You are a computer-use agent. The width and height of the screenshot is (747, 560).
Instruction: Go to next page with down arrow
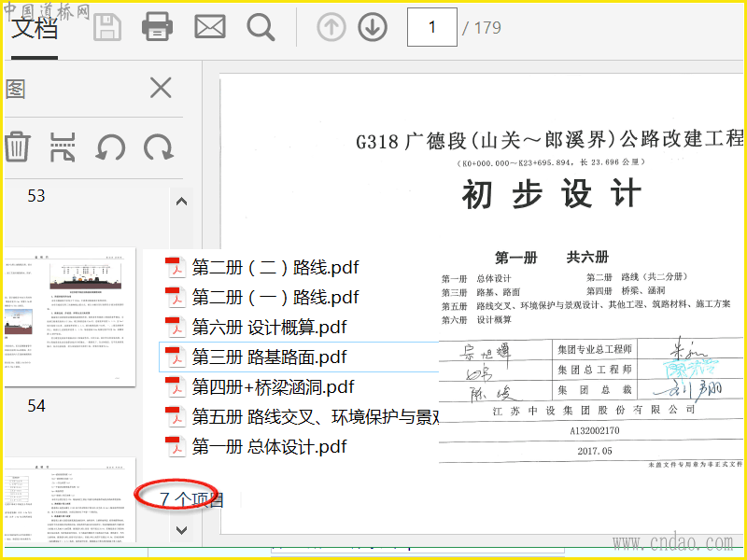point(373,28)
